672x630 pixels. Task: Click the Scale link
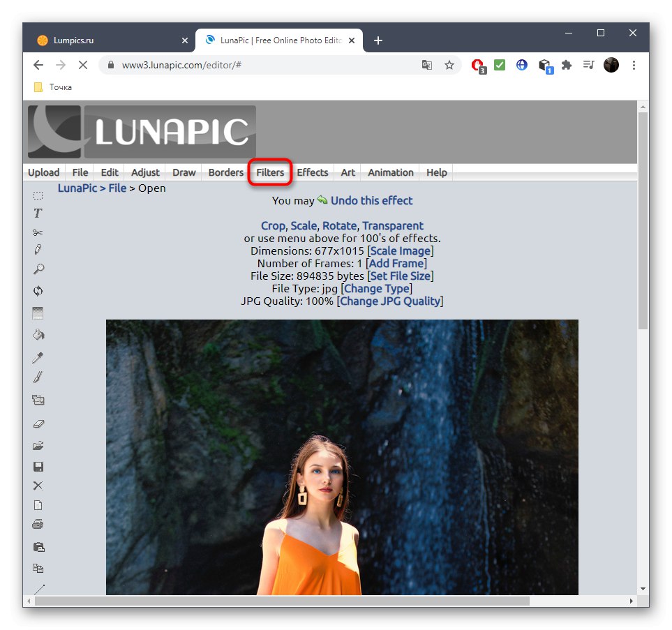(304, 226)
